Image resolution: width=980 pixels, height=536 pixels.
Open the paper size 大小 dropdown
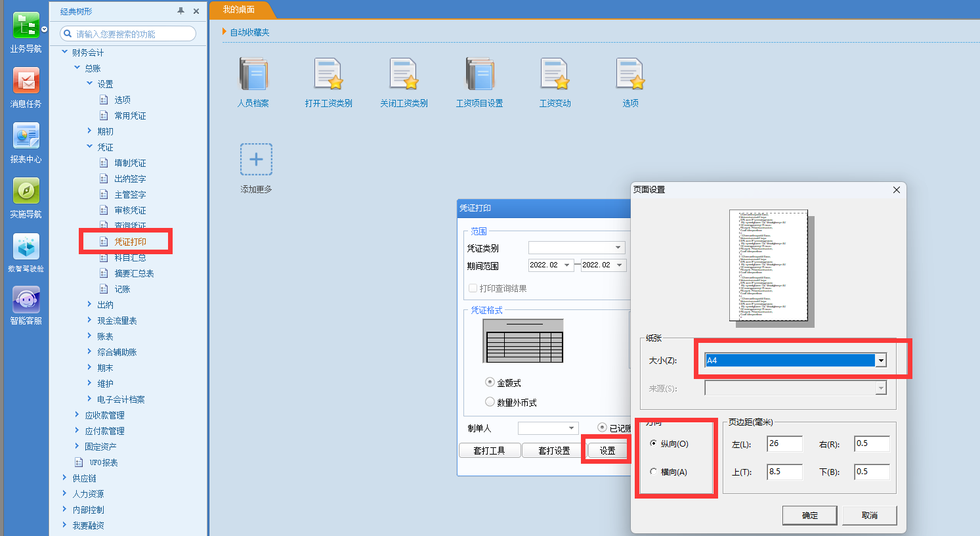pos(881,361)
